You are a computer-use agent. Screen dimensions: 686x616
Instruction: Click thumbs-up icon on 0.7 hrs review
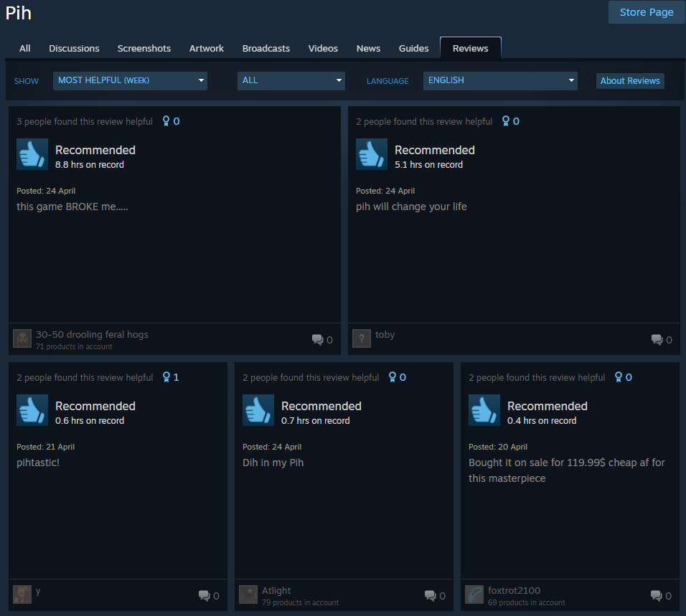(258, 410)
